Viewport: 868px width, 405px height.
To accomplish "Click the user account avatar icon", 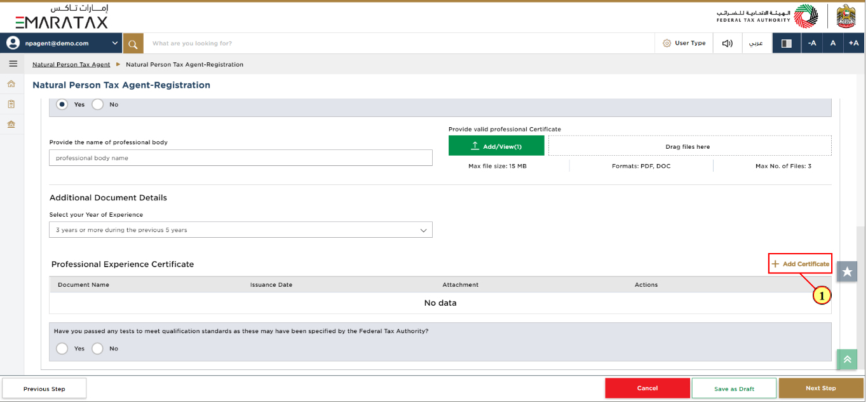I will 13,43.
